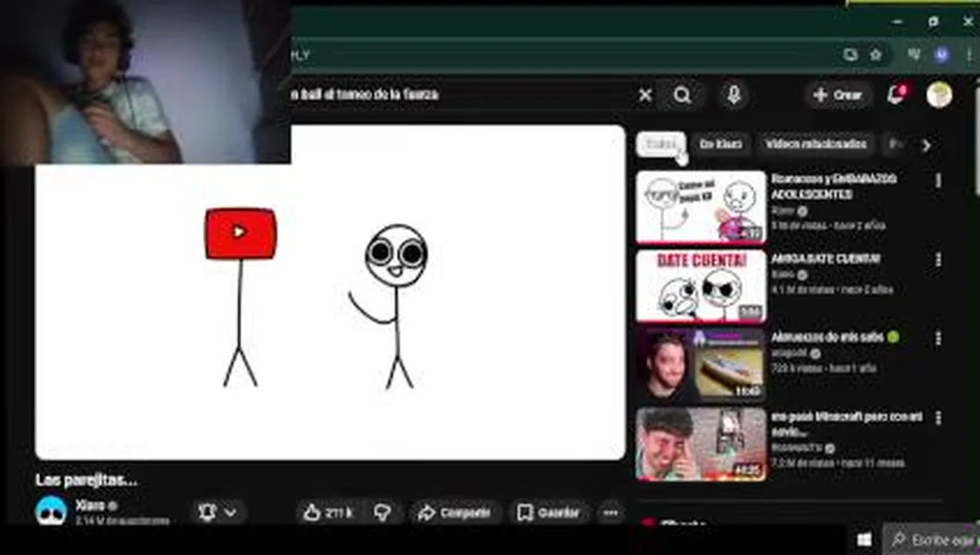Start voice search with the microphone
Screen dimensions: 980x555
(733, 95)
